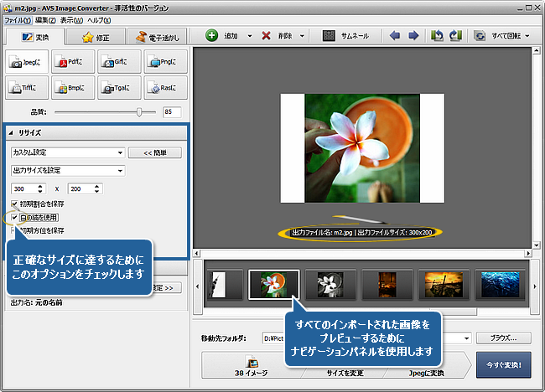This screenshot has width=545, height=392.
Task: Click the 今すぐ変換! convert button
Action: 503,366
